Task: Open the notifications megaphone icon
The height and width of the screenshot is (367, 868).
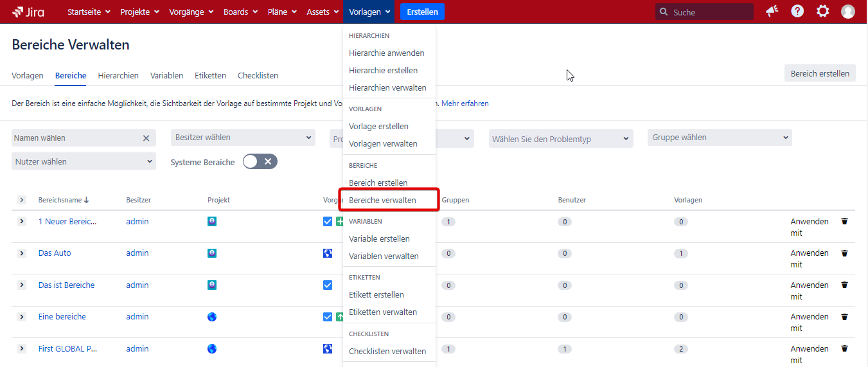Action: pos(772,12)
